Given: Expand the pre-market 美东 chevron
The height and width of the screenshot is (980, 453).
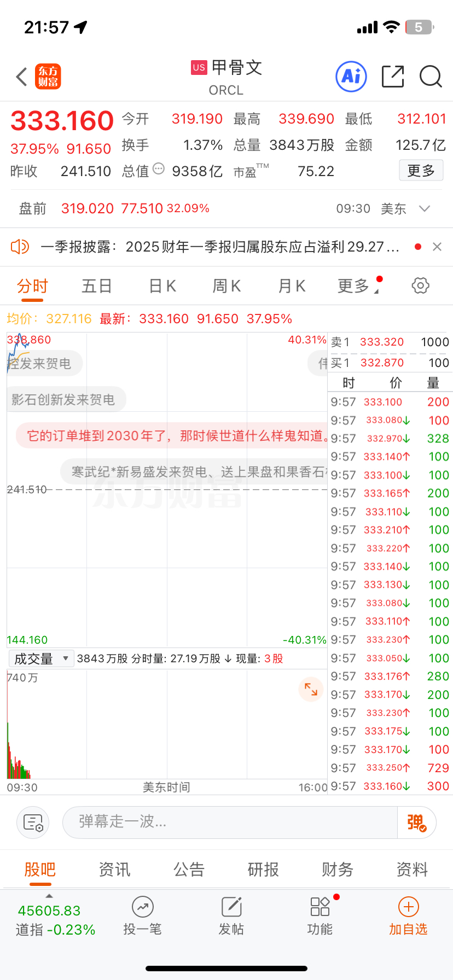Looking at the screenshot, I should click(425, 208).
